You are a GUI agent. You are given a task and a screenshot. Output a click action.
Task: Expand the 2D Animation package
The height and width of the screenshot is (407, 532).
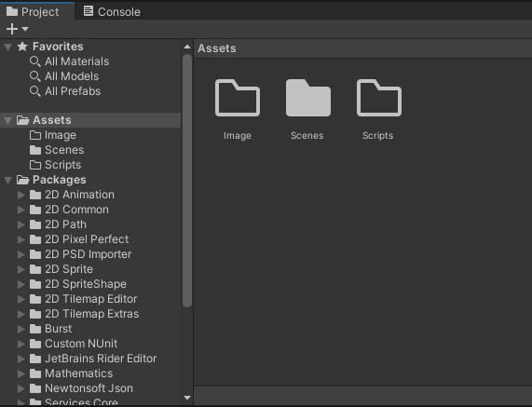pyautogui.click(x=21, y=195)
